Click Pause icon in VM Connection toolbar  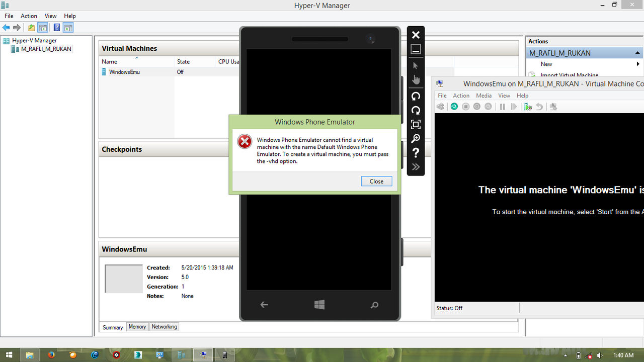[502, 107]
